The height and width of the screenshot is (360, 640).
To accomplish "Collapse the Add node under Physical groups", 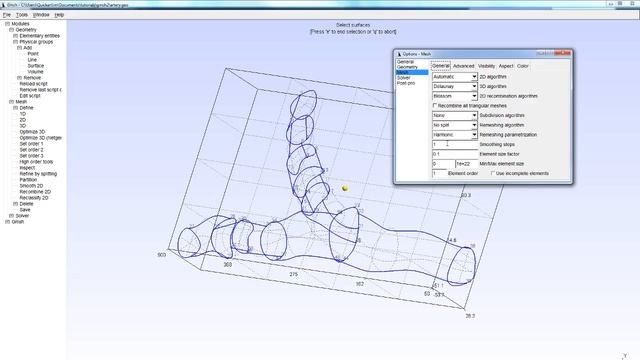I will (x=20, y=48).
